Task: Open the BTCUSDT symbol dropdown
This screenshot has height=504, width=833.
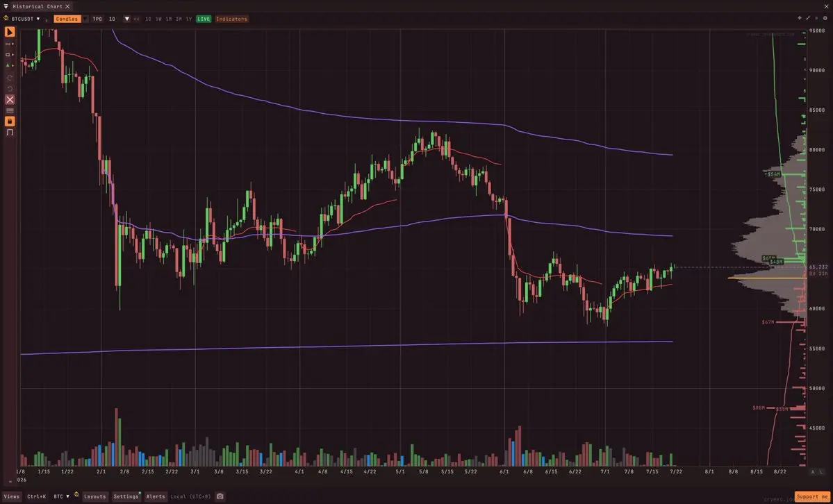Action: click(x=22, y=19)
